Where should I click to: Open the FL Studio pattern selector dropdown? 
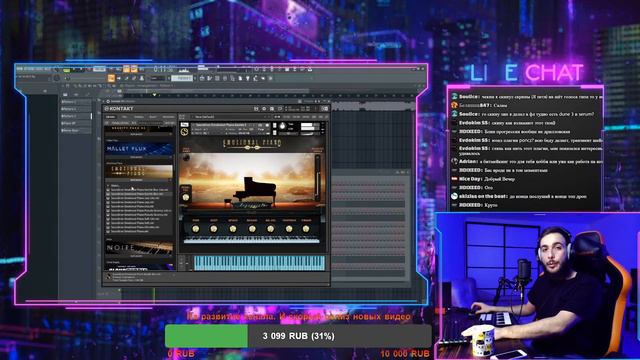coord(182,78)
